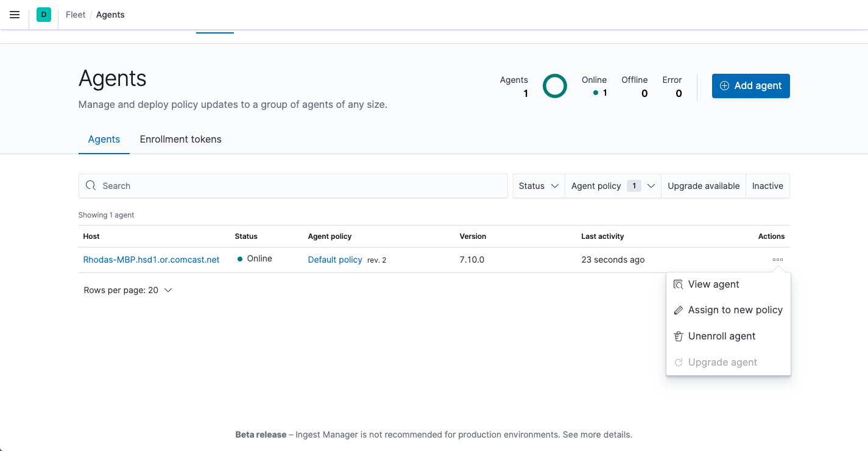Screen dimensions: 868x451
Task: Open the agent actions ellipsis menu
Action: pos(777,260)
